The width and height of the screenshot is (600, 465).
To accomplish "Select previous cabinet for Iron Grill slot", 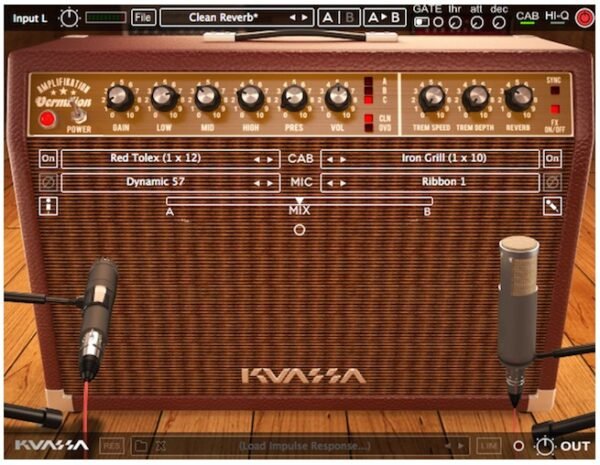I will click(330, 159).
